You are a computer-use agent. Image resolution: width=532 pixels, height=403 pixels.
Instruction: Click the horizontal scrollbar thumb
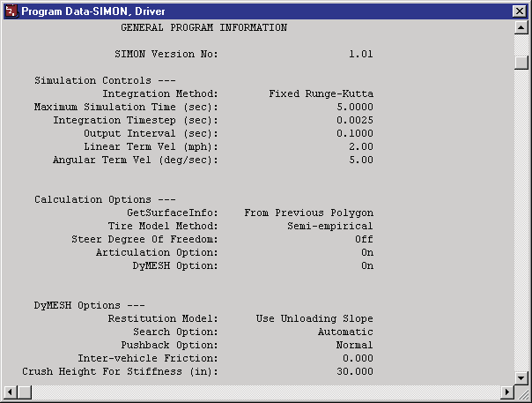pos(24,392)
